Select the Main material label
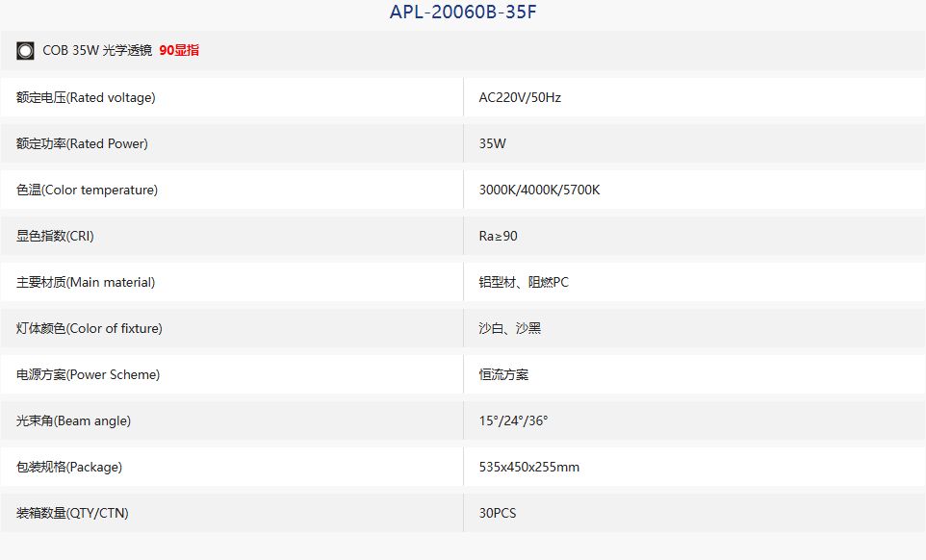 click(86, 282)
